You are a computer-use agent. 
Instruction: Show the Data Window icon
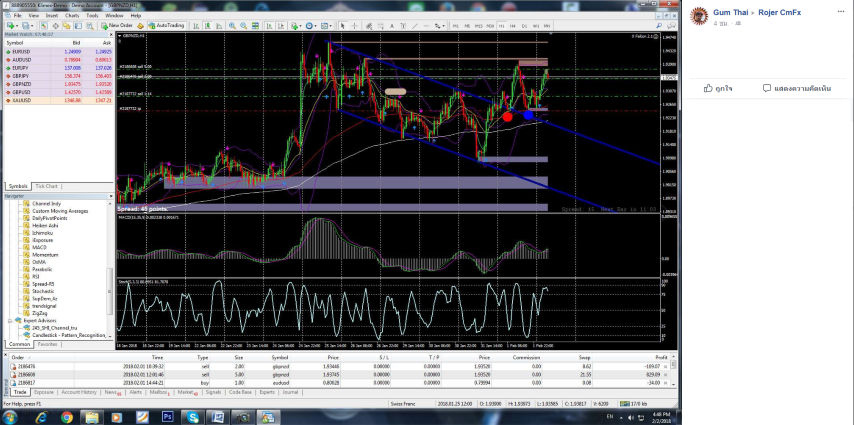pos(56,25)
